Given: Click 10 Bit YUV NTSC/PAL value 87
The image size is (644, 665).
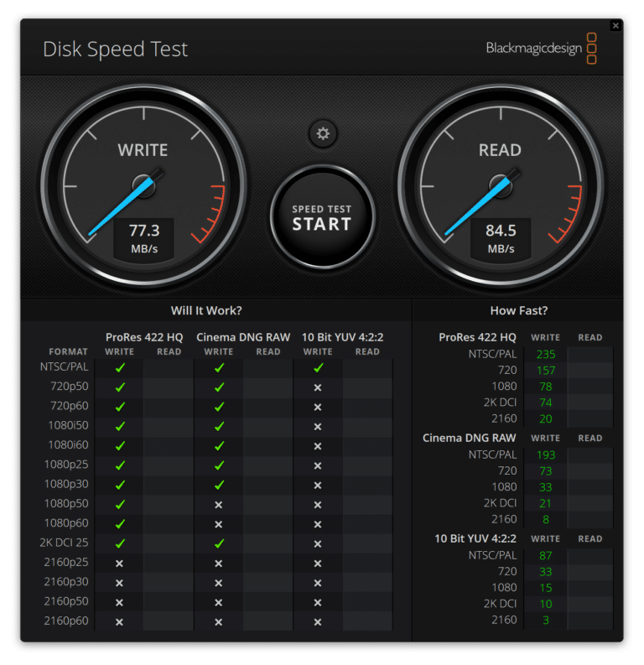Looking at the screenshot, I should tap(546, 555).
